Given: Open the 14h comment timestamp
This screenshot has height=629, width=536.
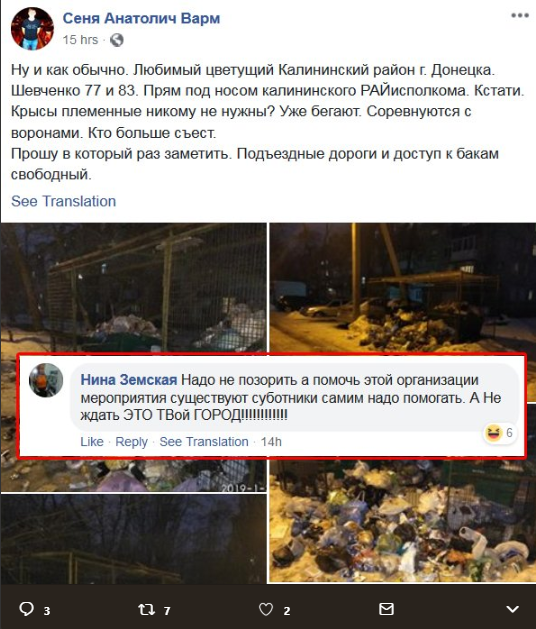Looking at the screenshot, I should [x=271, y=442].
